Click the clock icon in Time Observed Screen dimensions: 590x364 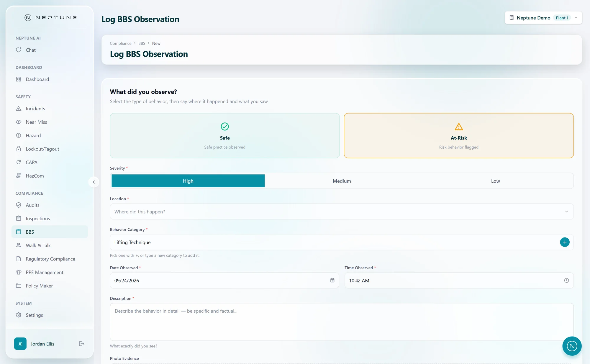(566, 280)
